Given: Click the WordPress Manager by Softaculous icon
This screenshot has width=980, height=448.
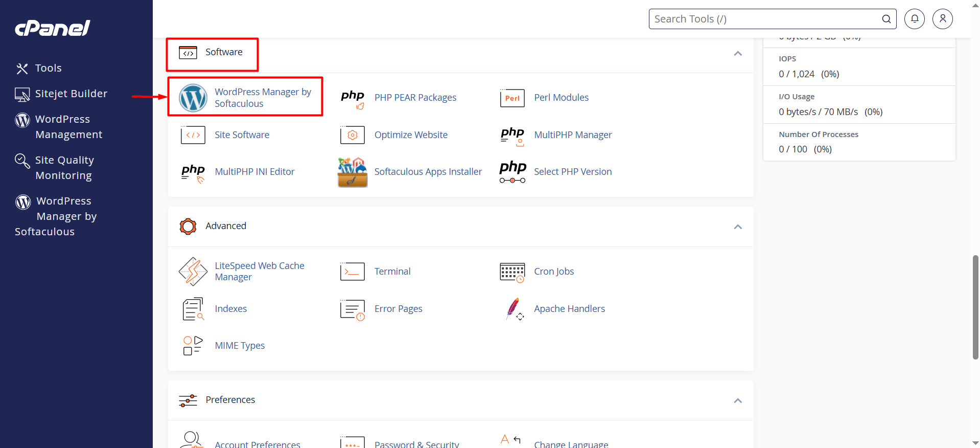Looking at the screenshot, I should 193,98.
